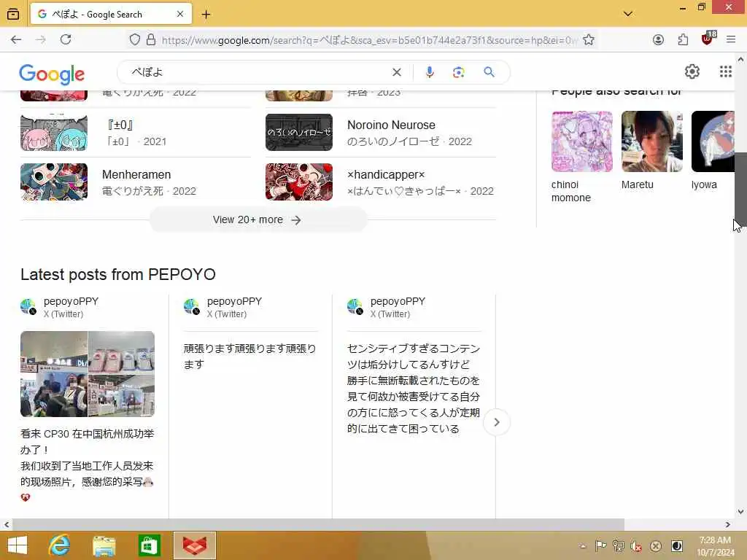
Task: Open the 頑張ります post text
Action: (x=251, y=356)
